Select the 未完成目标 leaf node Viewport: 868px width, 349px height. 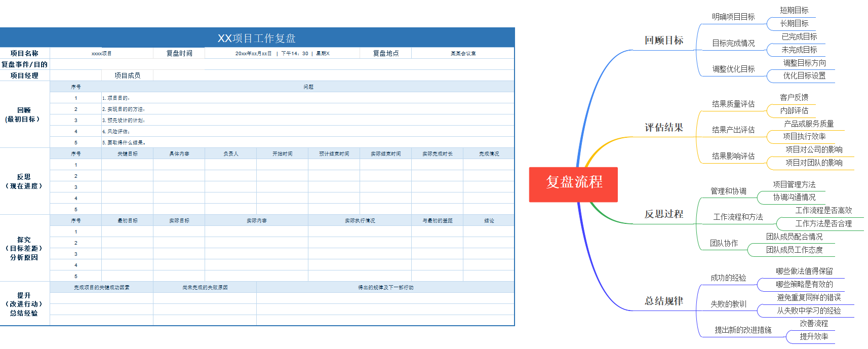799,50
